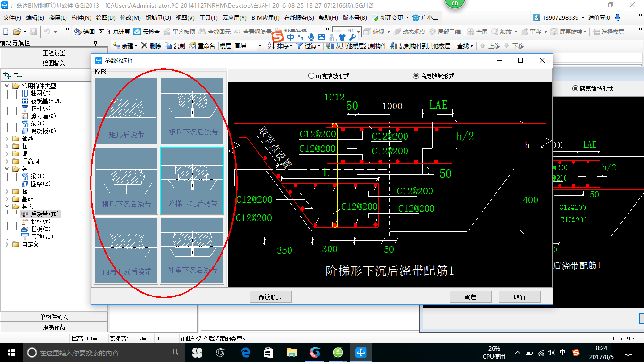The width and height of the screenshot is (644, 362).
Task: Switch to 工程设置 panel
Action: click(54, 53)
